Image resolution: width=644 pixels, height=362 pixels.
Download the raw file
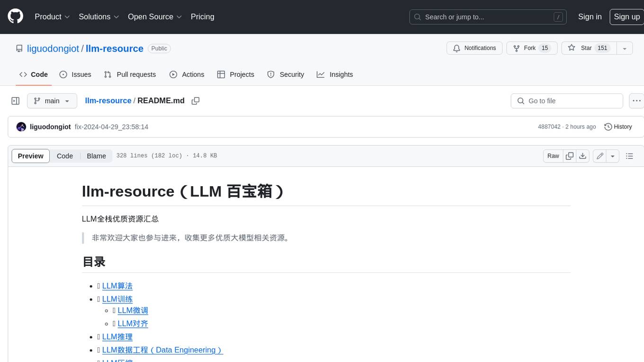[583, 156]
